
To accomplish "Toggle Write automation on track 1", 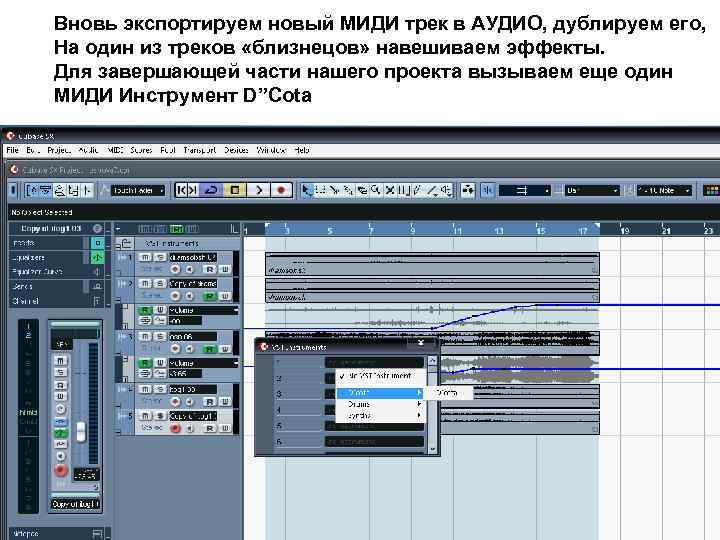I will point(225,269).
